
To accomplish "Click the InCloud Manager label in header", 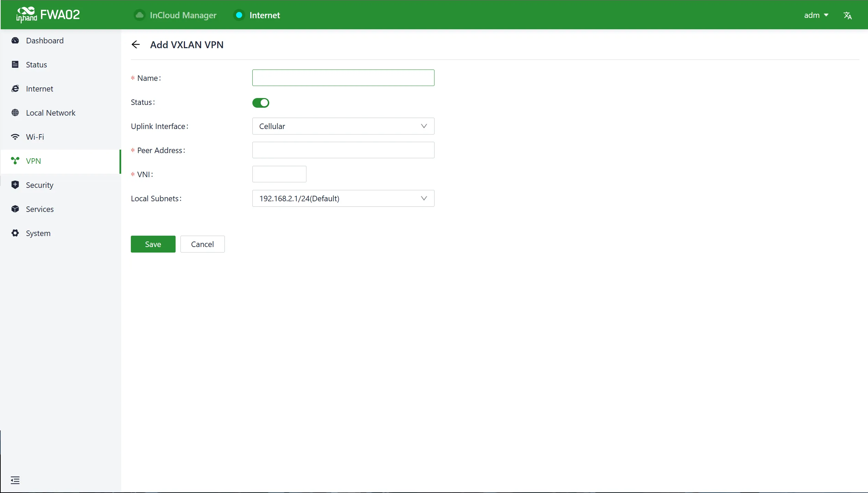I will click(x=183, y=15).
